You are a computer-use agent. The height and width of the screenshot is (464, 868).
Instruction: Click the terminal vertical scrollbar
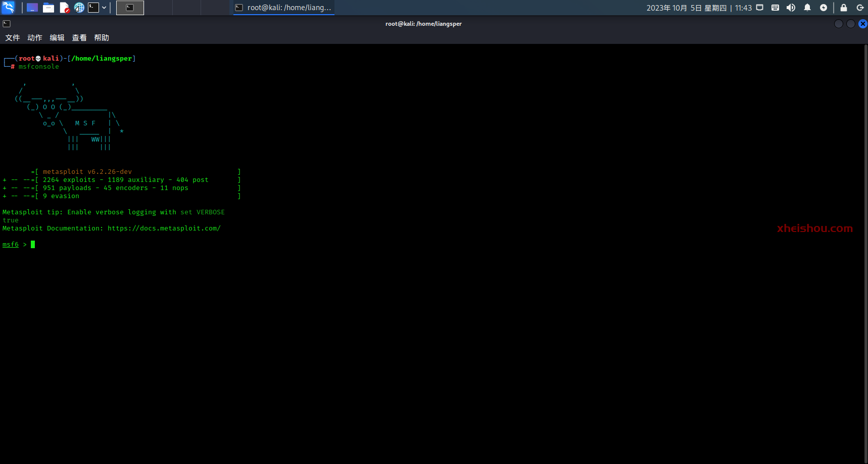[x=866, y=253]
